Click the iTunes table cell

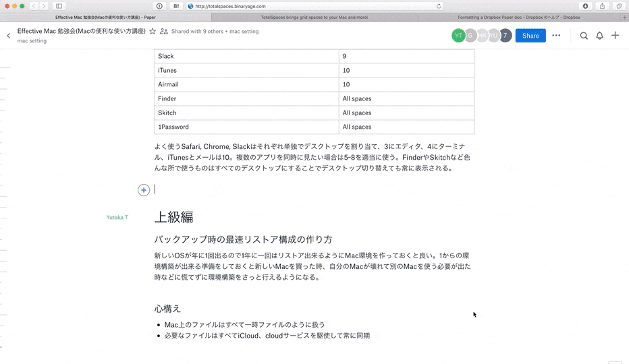pyautogui.click(x=247, y=71)
